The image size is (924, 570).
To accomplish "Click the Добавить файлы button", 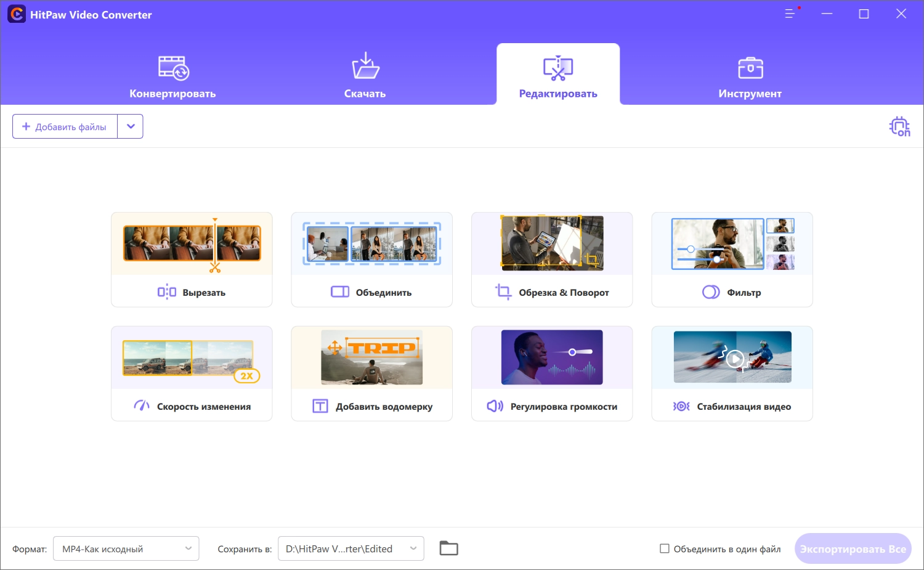I will pyautogui.click(x=65, y=126).
